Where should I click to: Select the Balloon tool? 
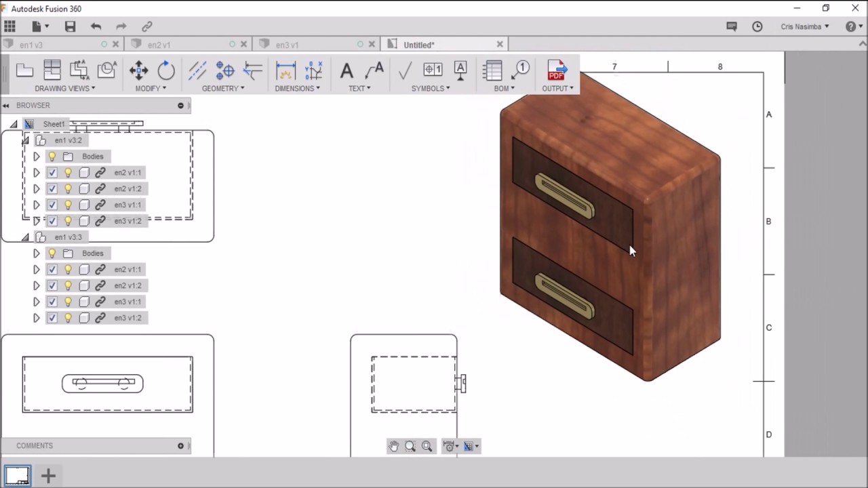(x=520, y=70)
